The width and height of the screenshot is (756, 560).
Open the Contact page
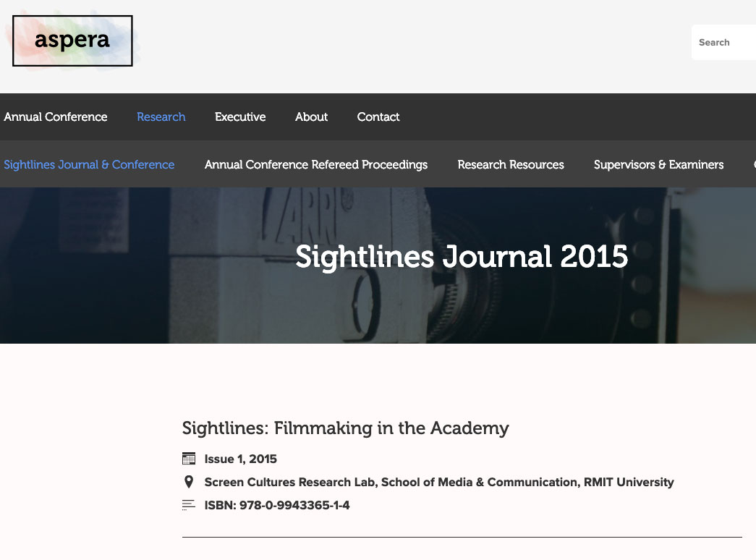pyautogui.click(x=378, y=116)
